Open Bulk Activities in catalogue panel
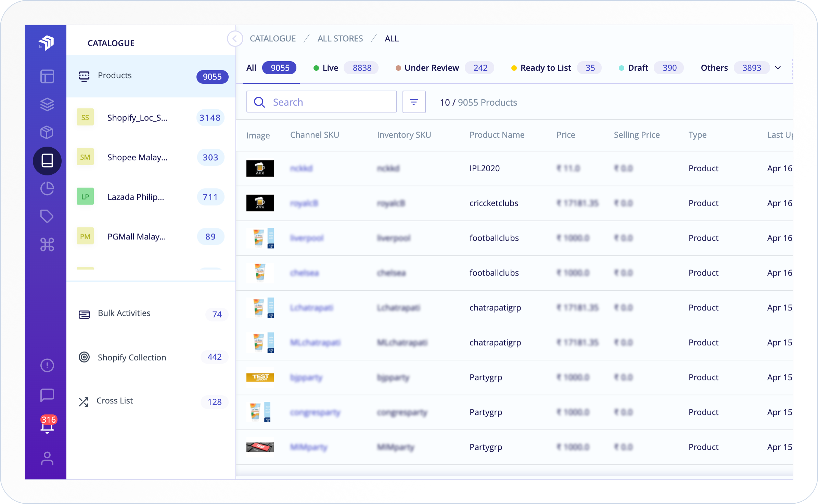 tap(124, 313)
